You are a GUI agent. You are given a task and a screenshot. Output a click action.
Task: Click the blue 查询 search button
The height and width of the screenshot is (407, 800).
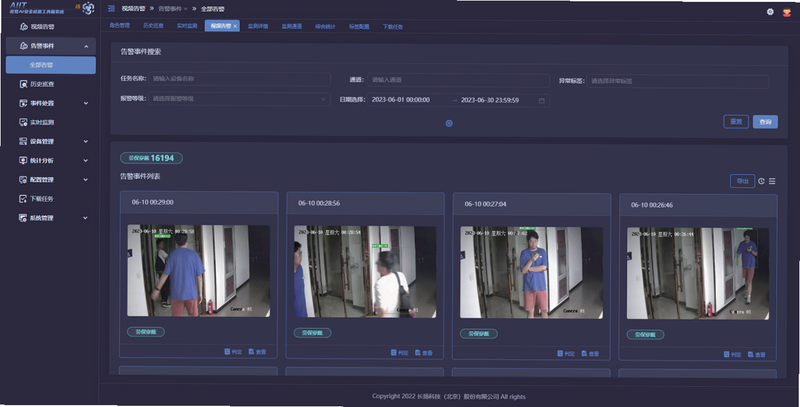pyautogui.click(x=765, y=122)
